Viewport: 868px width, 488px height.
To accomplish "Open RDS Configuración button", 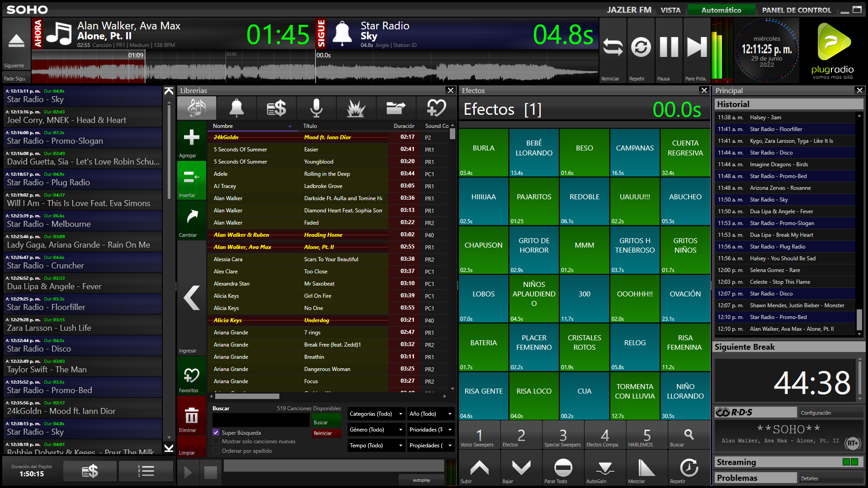I will [831, 413].
